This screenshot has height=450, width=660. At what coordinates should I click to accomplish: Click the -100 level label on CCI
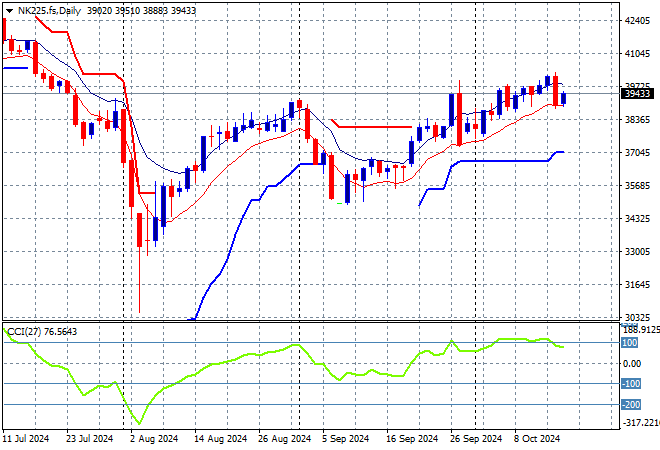coord(631,383)
